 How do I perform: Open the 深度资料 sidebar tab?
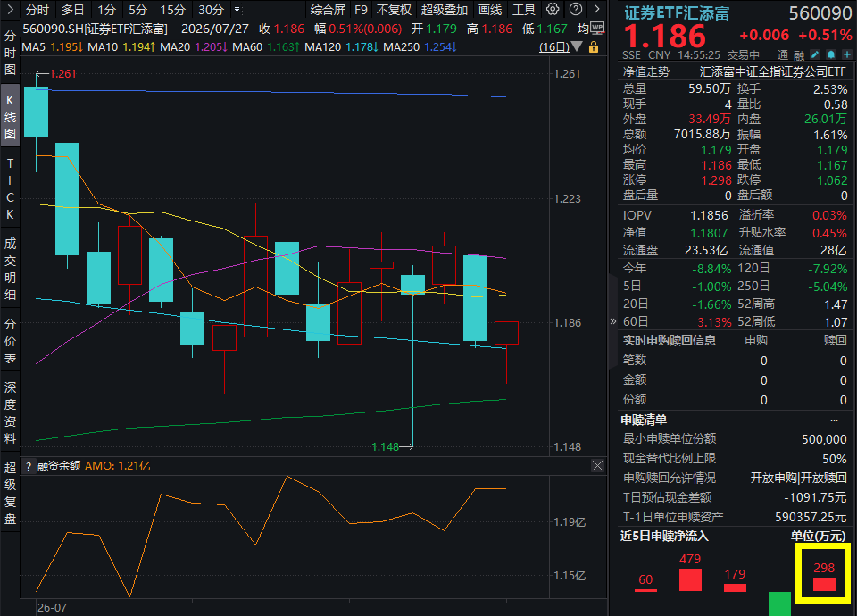point(10,412)
